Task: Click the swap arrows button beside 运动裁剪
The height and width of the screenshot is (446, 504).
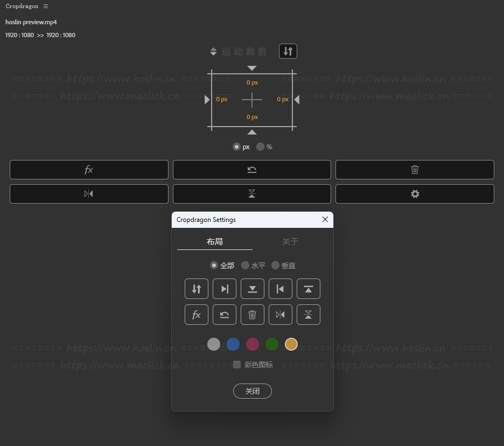Action: click(288, 51)
